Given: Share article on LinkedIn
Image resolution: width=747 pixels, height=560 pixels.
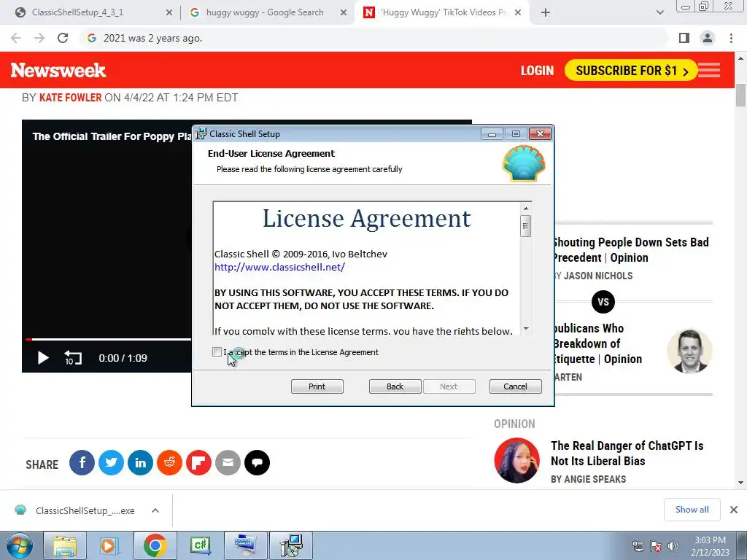Looking at the screenshot, I should [x=140, y=462].
